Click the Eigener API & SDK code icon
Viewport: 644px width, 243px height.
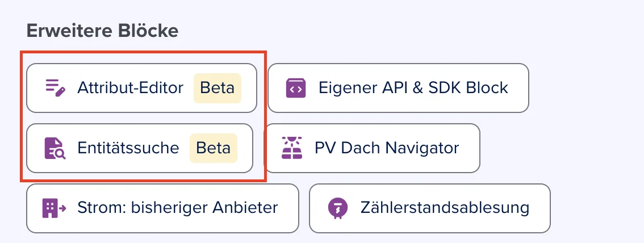pos(296,88)
